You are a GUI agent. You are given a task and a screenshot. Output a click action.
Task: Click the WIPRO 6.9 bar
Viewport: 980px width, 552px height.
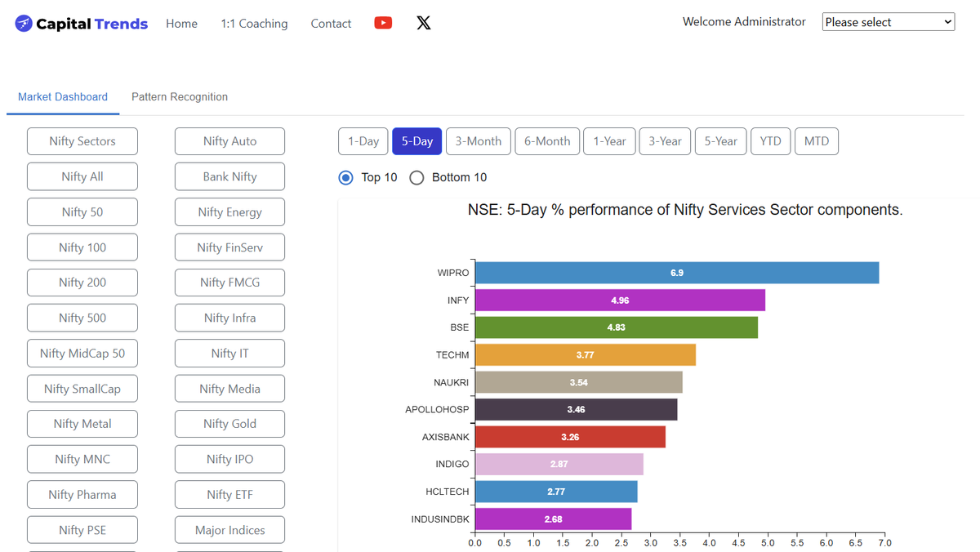(677, 273)
